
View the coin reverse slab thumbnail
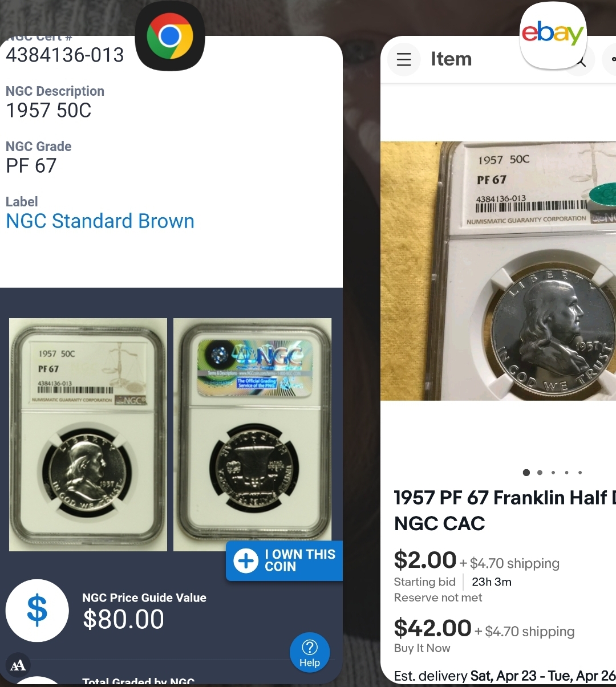pos(252,434)
